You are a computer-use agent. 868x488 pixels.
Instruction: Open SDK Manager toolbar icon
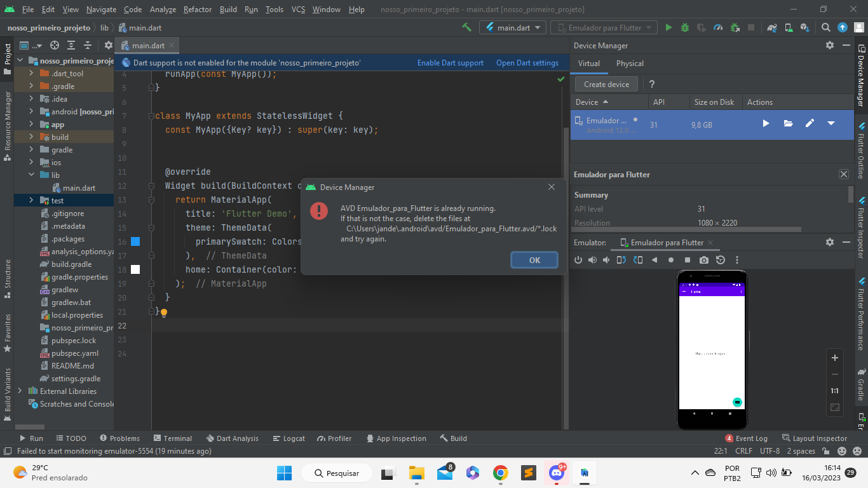805,27
